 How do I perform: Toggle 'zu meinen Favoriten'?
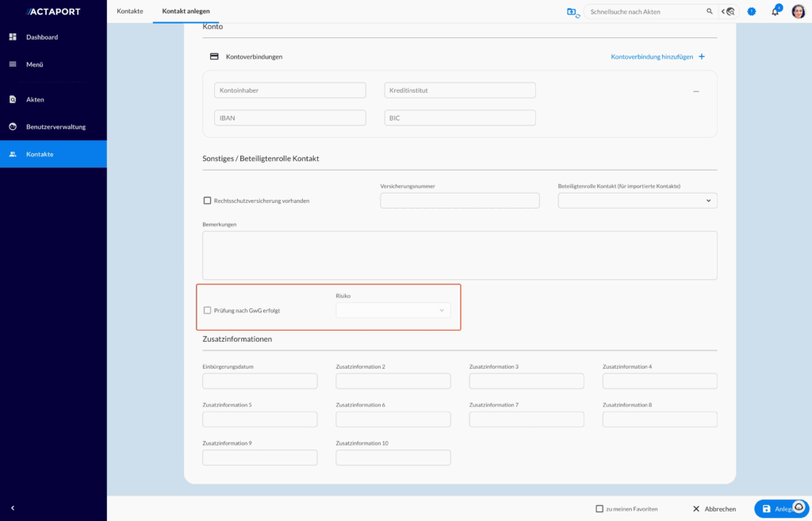point(600,508)
